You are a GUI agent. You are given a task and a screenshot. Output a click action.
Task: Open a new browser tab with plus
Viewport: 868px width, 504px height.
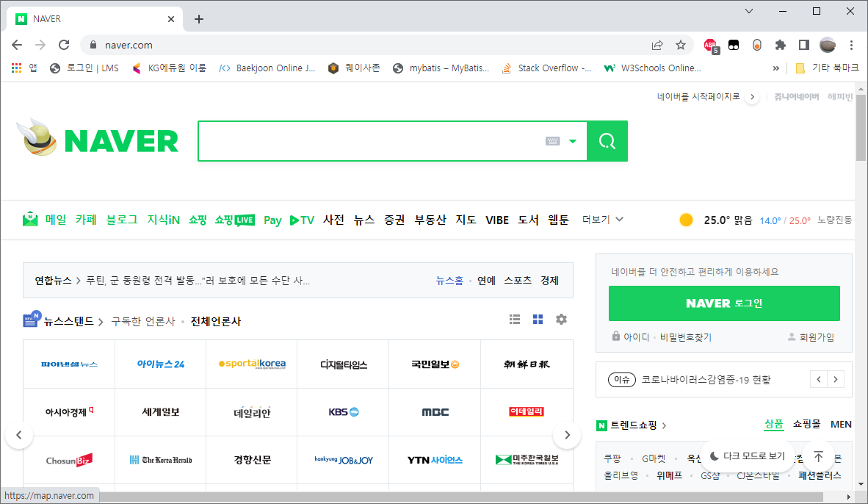199,19
